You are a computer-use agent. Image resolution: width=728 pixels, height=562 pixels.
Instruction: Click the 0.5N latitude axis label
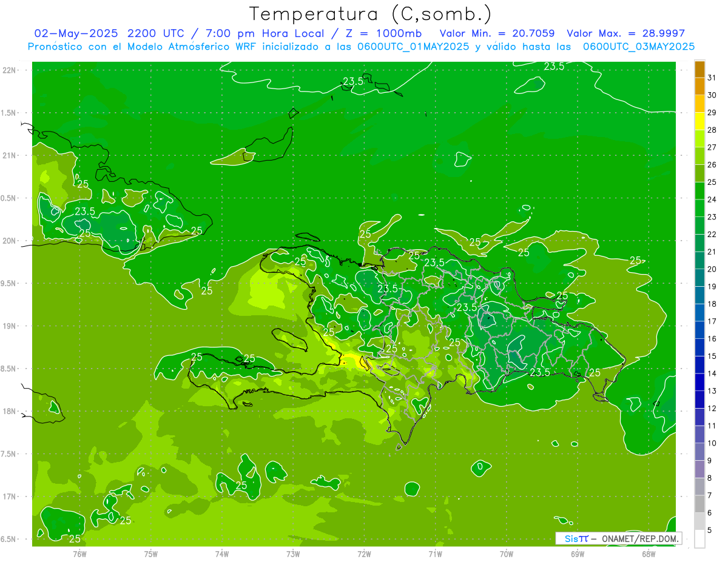point(9,198)
